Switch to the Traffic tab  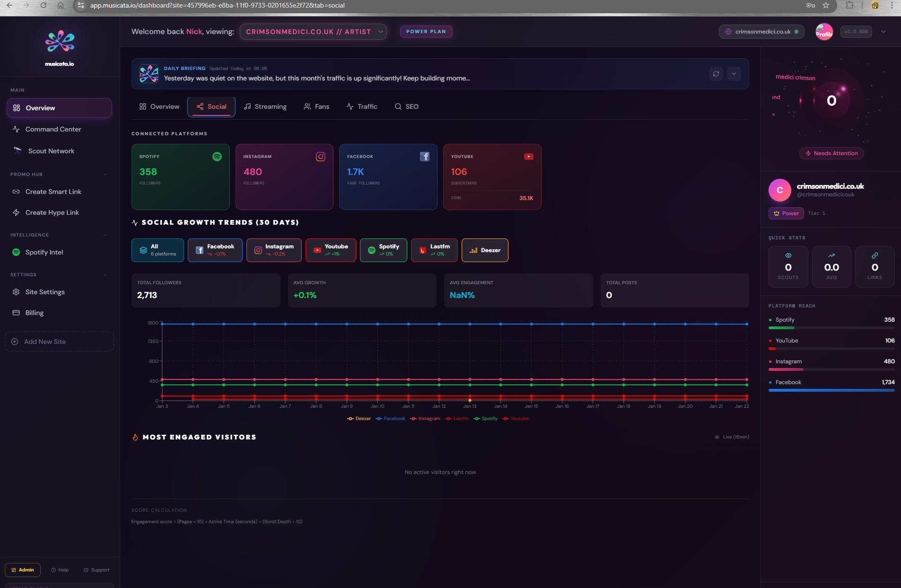pos(362,106)
